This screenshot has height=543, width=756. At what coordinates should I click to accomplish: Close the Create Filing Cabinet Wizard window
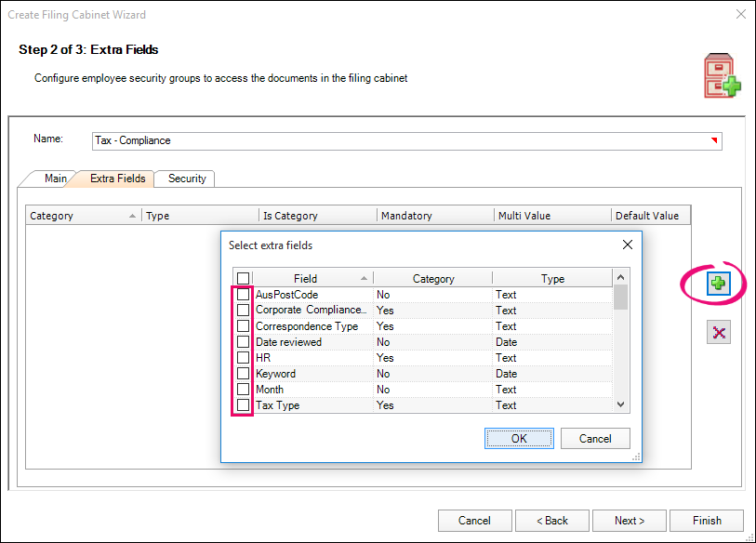740,15
